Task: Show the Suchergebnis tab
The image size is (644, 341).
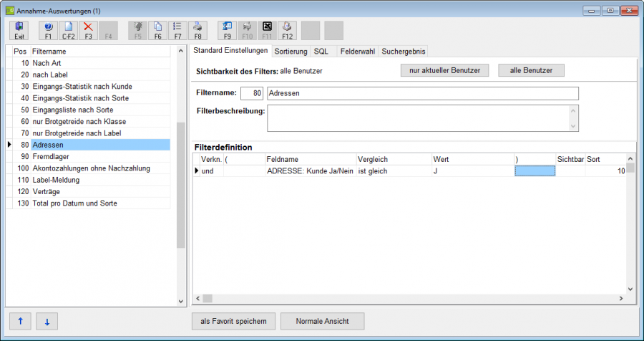Action: click(404, 52)
